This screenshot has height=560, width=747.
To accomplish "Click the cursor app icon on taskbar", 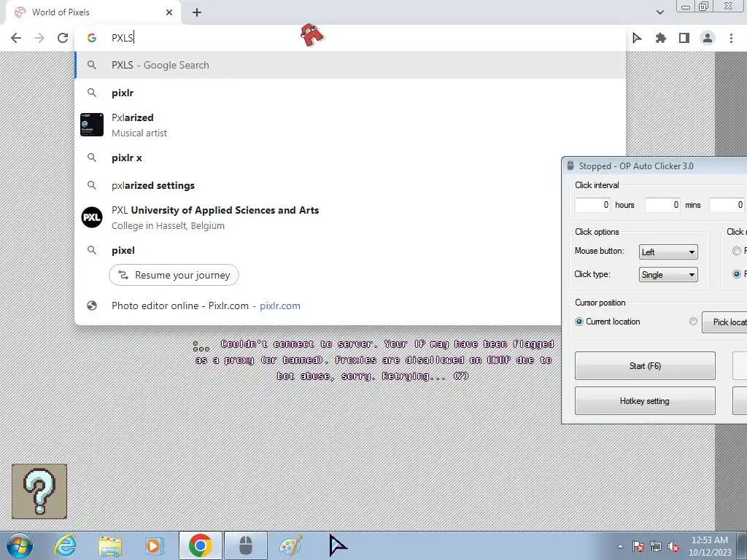I will coord(338,545).
